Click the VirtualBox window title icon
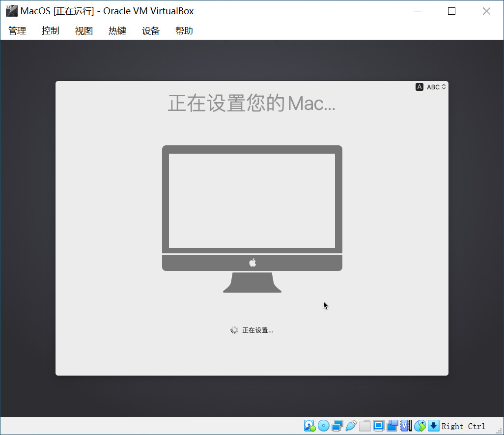 tap(12, 11)
